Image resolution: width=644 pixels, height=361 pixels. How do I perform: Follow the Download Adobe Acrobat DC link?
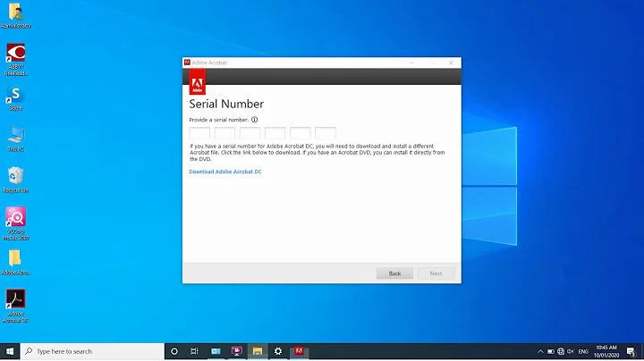tap(225, 172)
